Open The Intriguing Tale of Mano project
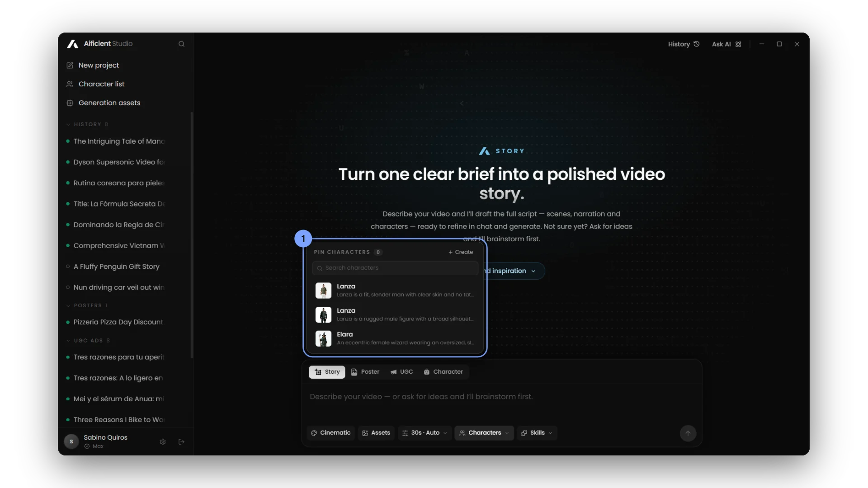Viewport: 868px width, 488px height. point(119,141)
